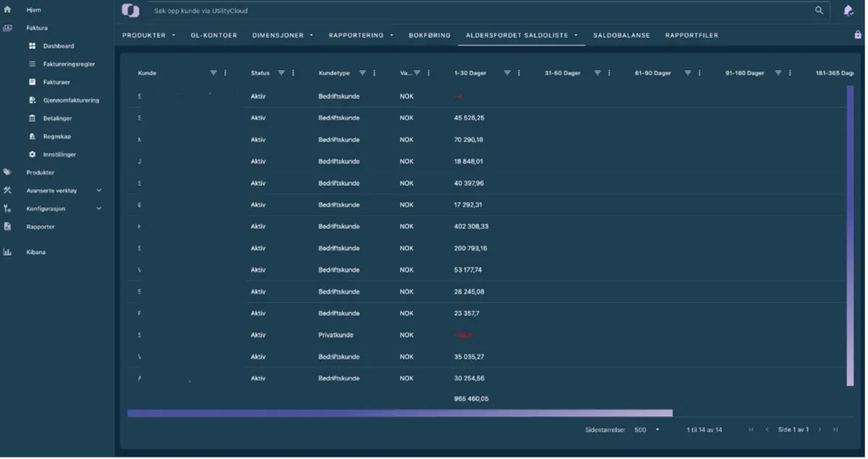This screenshot has height=459, width=868.
Task: Filter the Kundetype column
Action: tap(362, 73)
